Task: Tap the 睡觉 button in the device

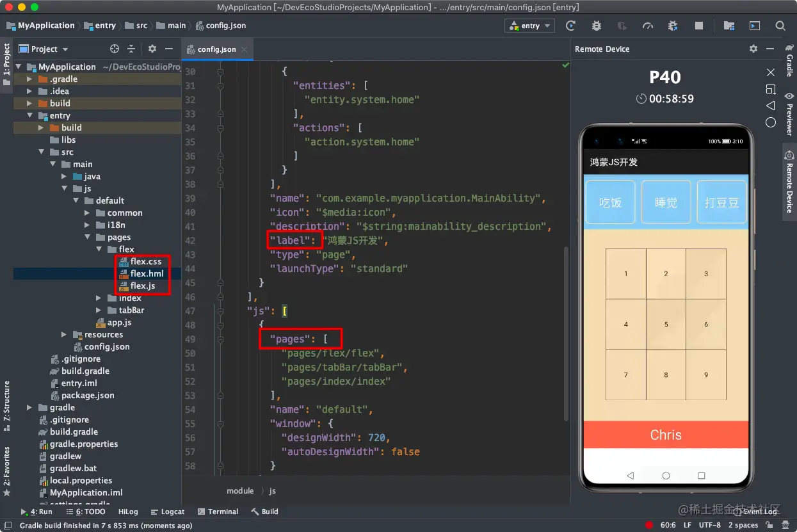Action: point(666,202)
